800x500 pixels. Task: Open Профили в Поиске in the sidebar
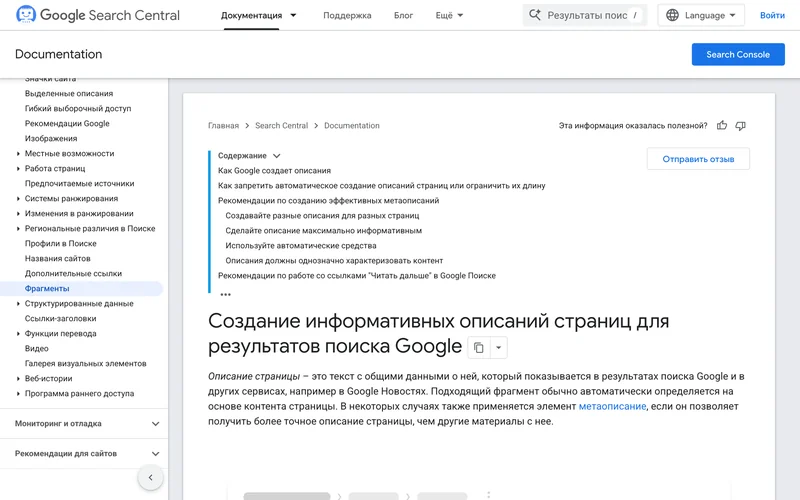click(x=61, y=243)
